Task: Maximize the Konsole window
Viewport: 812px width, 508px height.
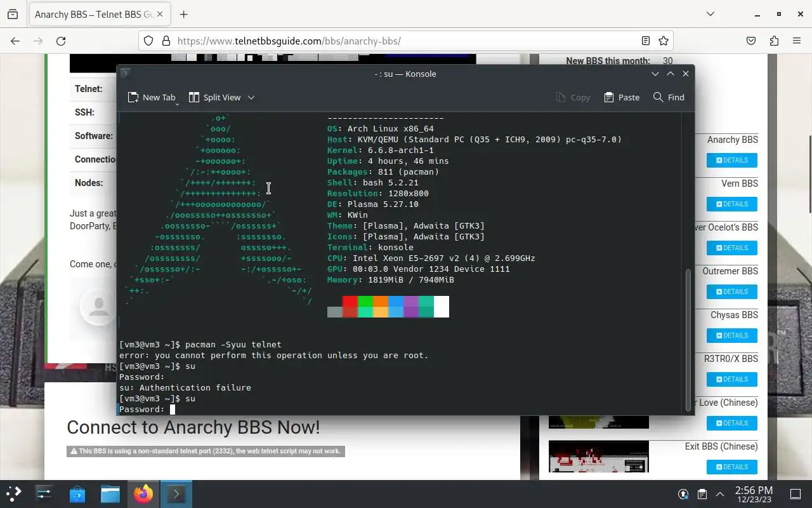Action: point(671,74)
